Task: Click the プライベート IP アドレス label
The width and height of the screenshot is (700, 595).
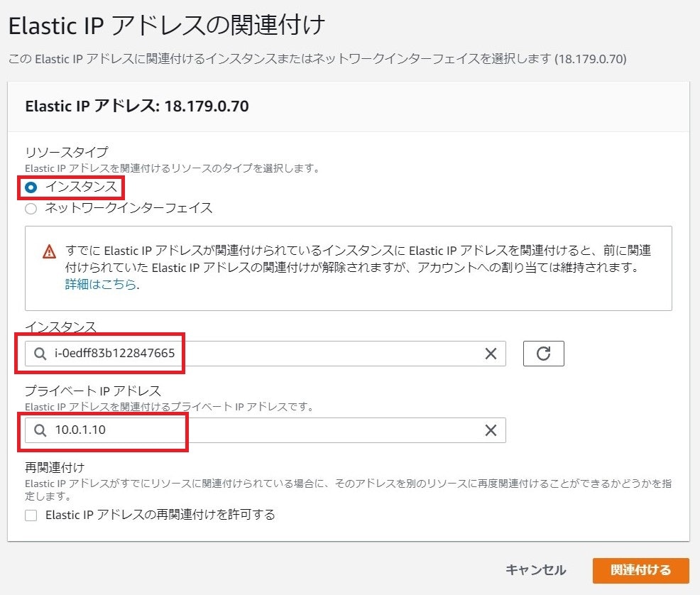Action: pos(93,391)
